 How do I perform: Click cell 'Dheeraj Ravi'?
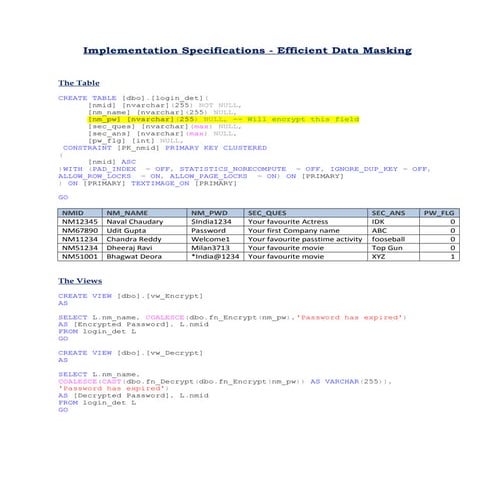[x=144, y=248]
